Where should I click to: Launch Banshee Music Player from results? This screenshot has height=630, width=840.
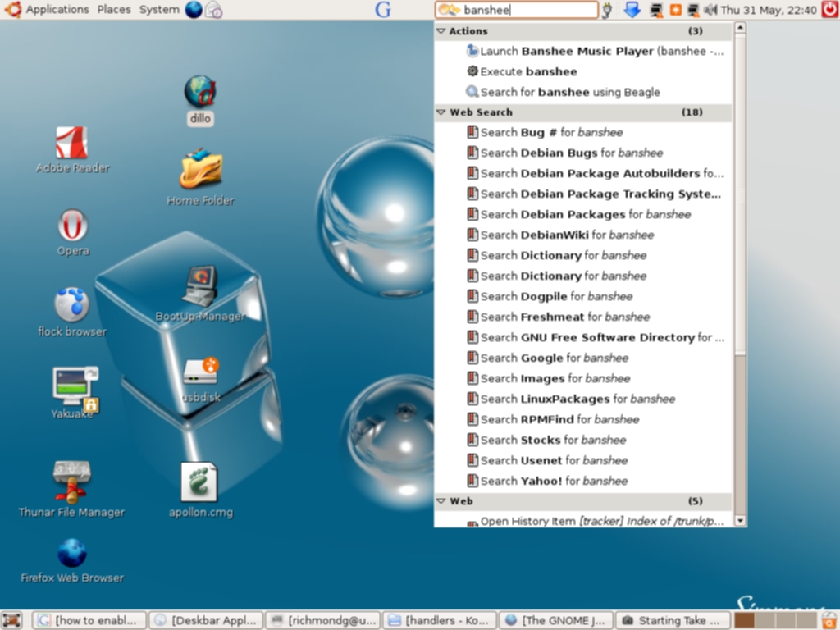pyautogui.click(x=583, y=52)
